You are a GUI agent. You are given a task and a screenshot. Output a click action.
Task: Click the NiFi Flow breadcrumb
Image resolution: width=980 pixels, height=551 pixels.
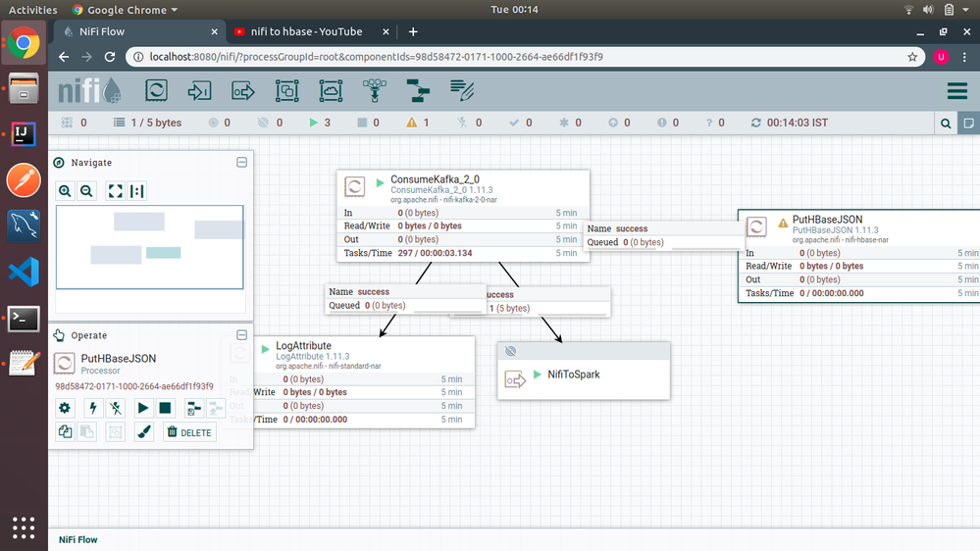tap(78, 540)
